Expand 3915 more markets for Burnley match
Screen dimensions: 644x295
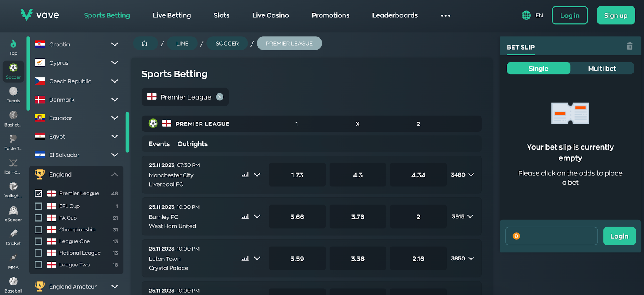462,216
